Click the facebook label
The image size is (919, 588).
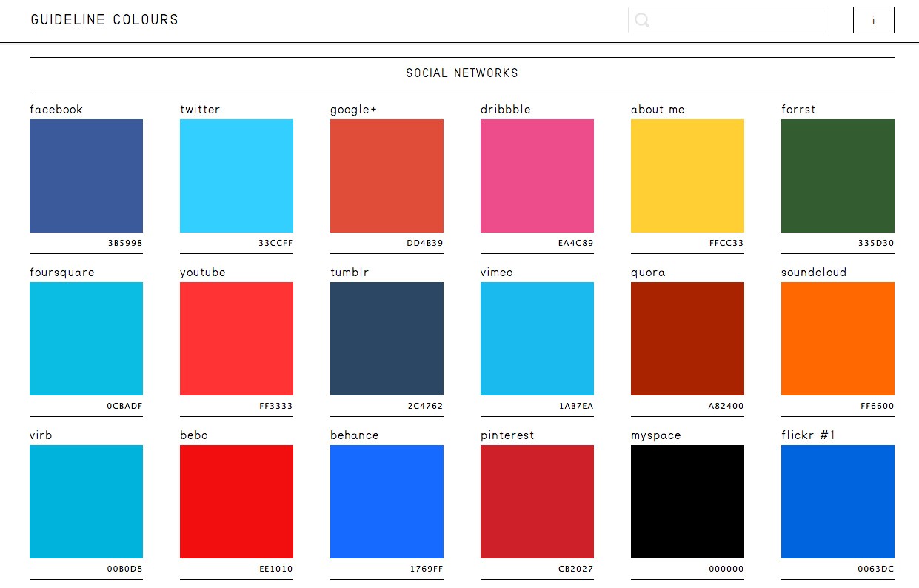[56, 110]
